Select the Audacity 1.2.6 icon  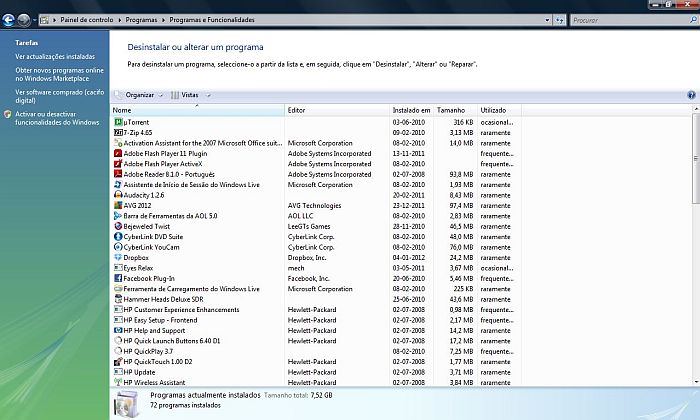click(x=117, y=195)
